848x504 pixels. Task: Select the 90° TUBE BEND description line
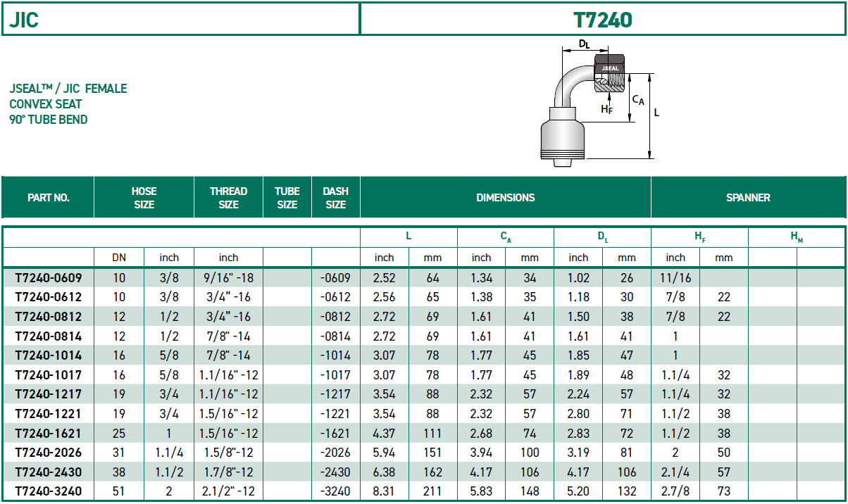point(49,120)
